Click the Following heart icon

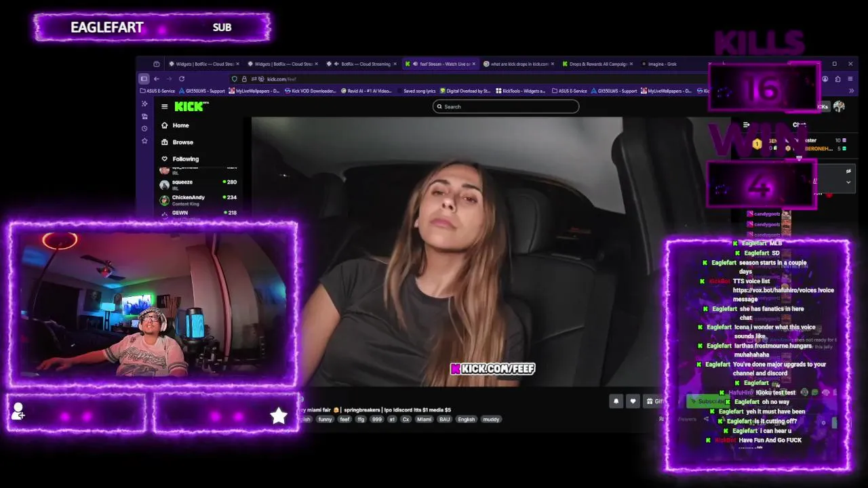[164, 159]
